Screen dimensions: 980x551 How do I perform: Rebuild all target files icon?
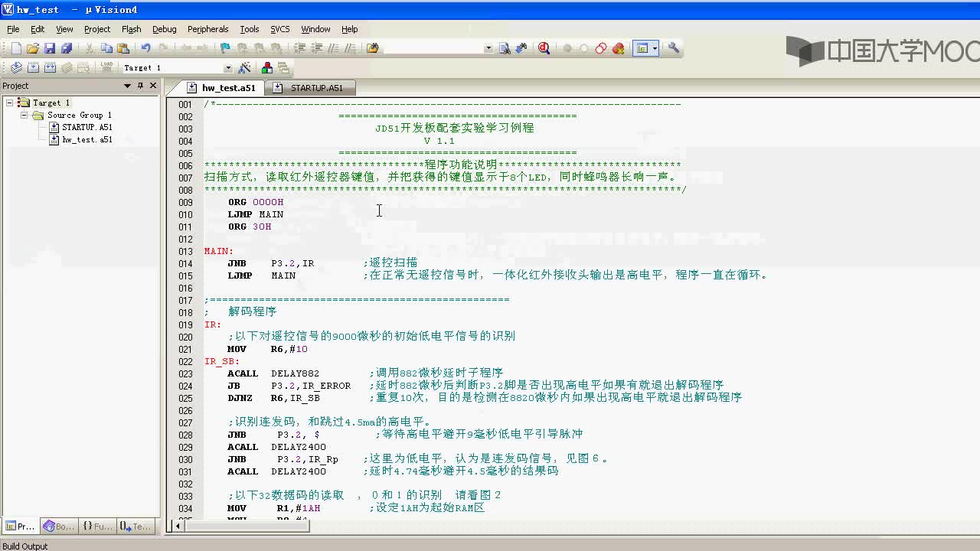[x=50, y=68]
